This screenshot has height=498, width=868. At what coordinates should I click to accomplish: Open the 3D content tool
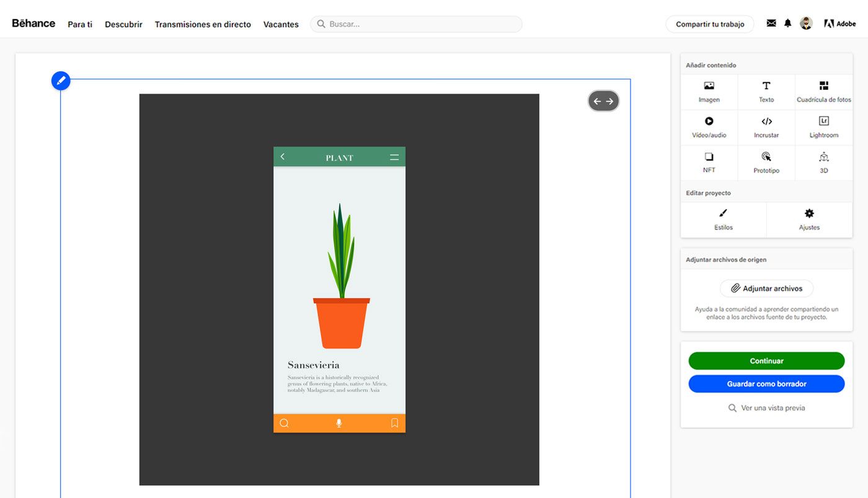click(x=823, y=162)
